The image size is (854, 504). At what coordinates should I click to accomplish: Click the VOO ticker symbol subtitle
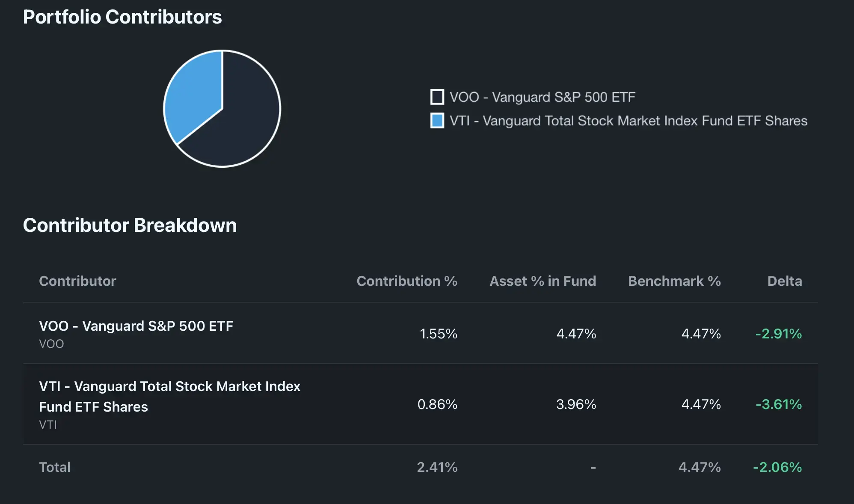(x=51, y=344)
